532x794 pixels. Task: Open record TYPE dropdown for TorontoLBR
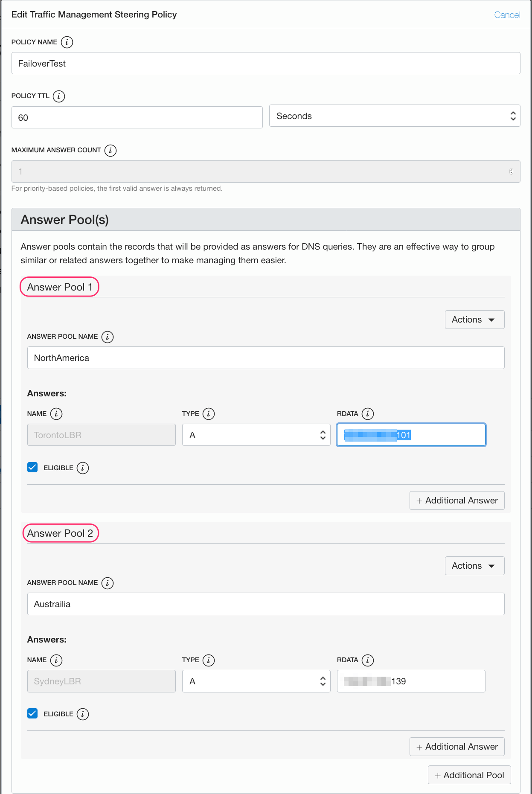point(256,435)
